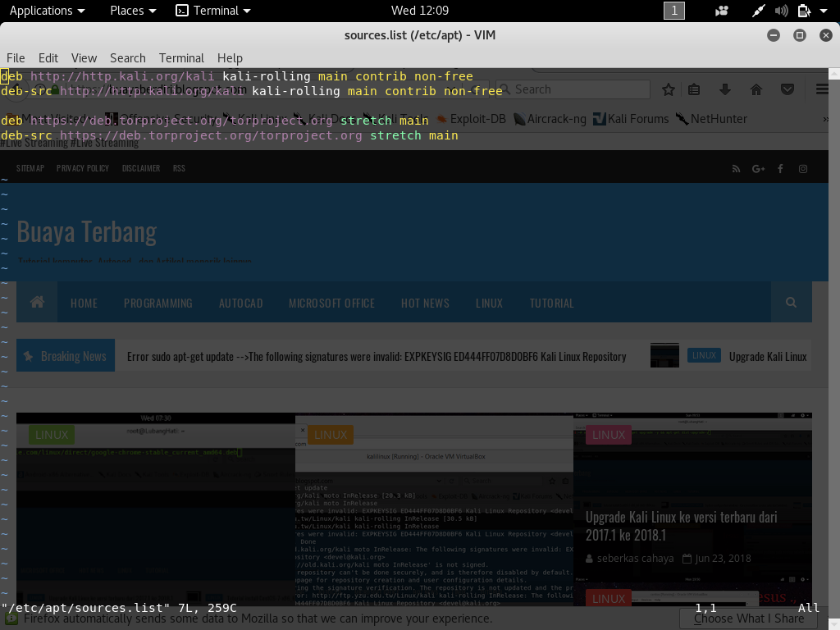Click the 'All' scroll indicator in VIM
Screen dimensions: 840x630
[808, 608]
